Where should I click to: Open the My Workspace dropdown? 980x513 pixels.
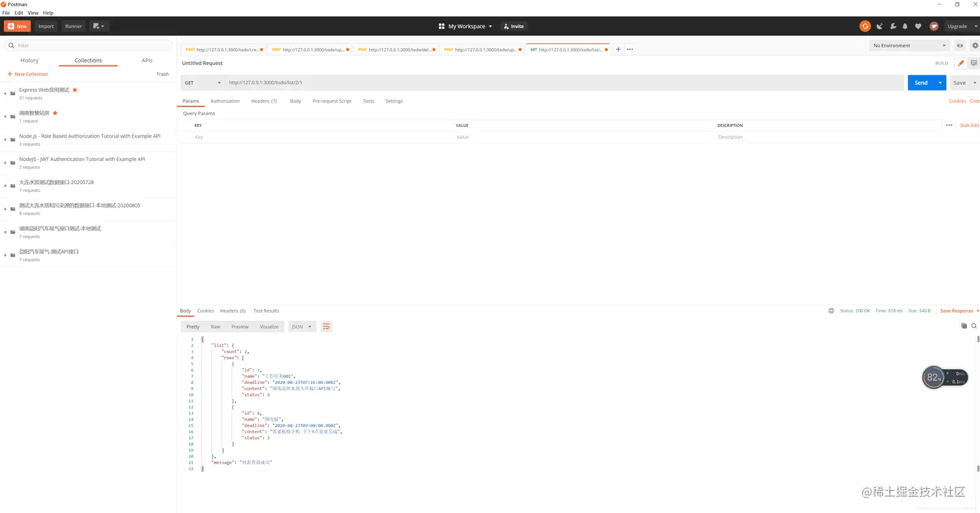[x=465, y=26]
